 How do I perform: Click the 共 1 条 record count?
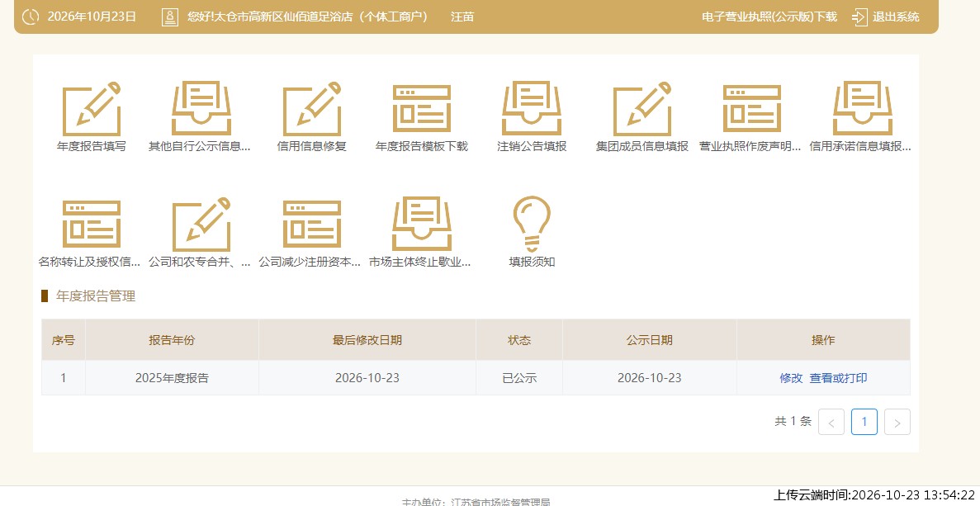[793, 422]
